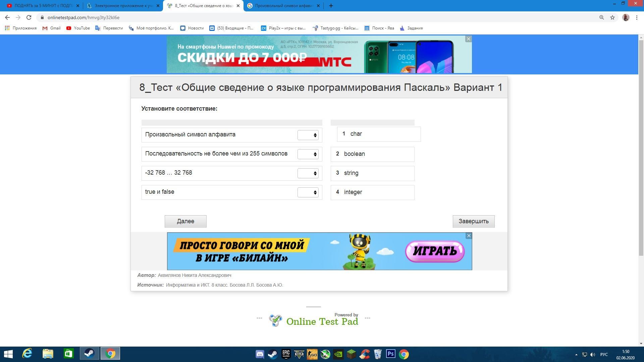Open new tab with plus button
The height and width of the screenshot is (362, 644).
[x=331, y=6]
